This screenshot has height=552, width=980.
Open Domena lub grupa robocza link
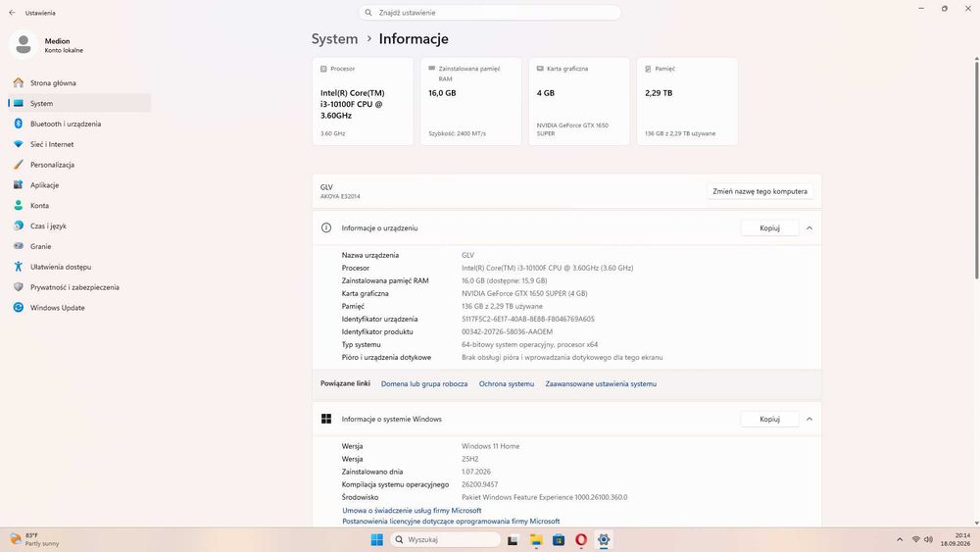coord(424,383)
